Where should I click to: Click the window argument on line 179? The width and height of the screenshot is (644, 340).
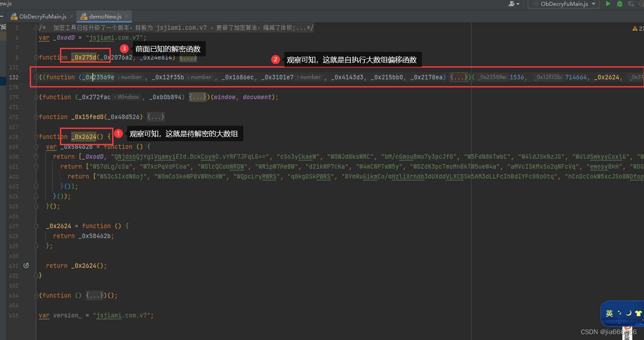click(224, 97)
